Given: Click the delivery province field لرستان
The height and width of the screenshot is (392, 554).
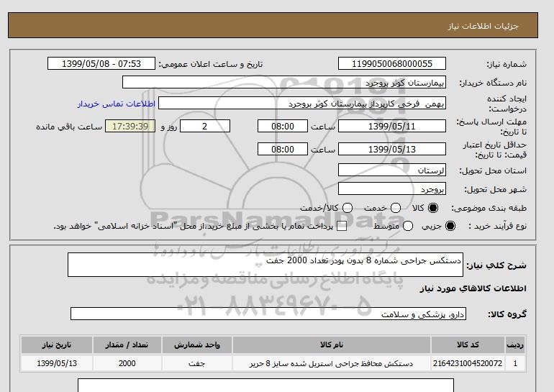Looking at the screenshot, I should (392, 170).
